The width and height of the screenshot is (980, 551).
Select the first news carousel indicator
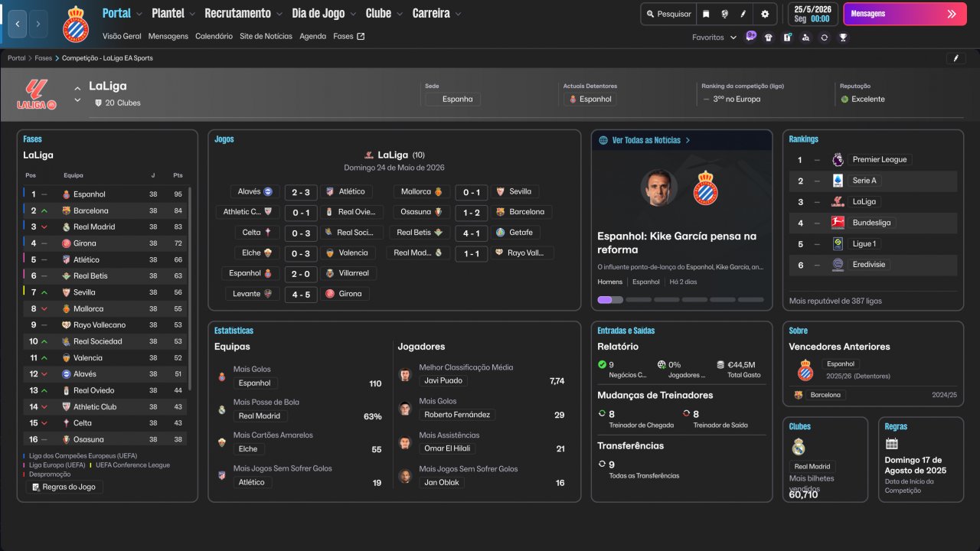(x=610, y=300)
